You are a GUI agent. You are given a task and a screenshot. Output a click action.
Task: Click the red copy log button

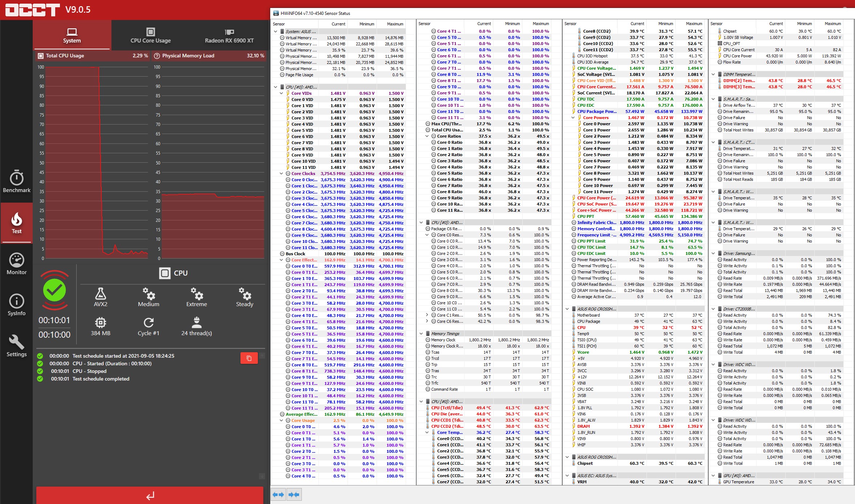tap(249, 358)
